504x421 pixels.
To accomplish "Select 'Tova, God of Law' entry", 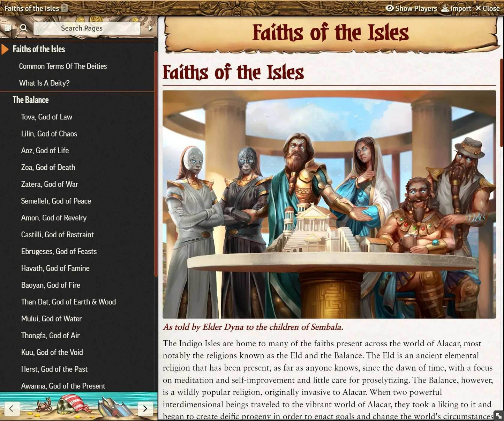I will point(46,117).
